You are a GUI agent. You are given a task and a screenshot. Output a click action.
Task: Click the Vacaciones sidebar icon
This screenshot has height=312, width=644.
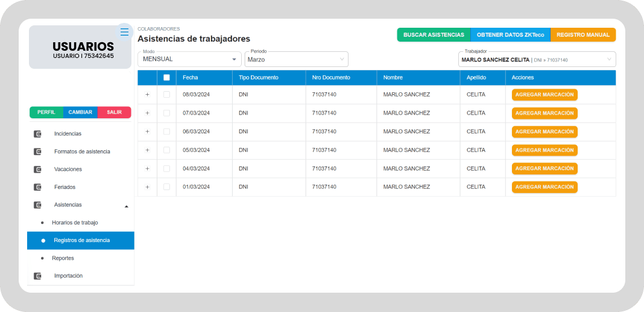[37, 169]
